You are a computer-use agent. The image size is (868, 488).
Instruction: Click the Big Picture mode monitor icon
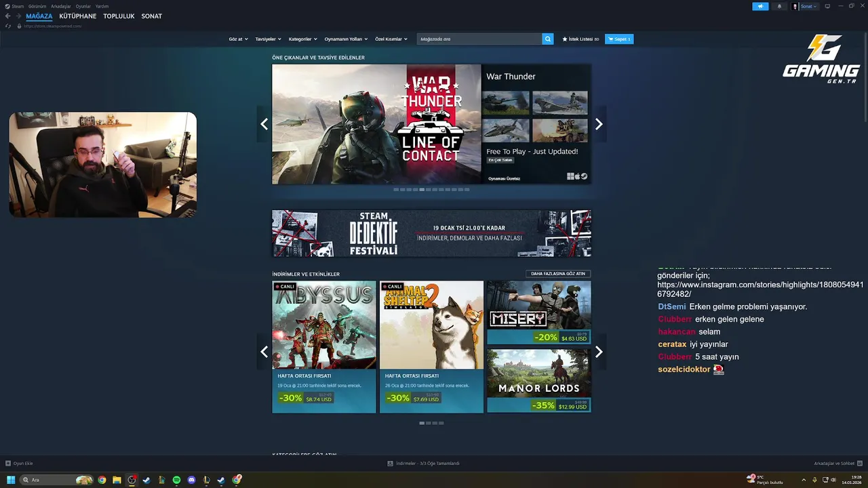coord(827,6)
